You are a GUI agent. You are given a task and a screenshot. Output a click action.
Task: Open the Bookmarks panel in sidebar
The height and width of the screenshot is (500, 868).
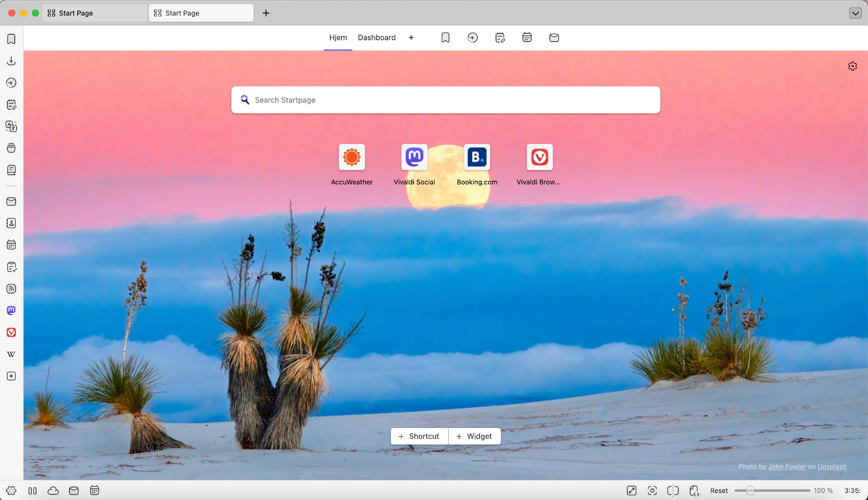[11, 39]
